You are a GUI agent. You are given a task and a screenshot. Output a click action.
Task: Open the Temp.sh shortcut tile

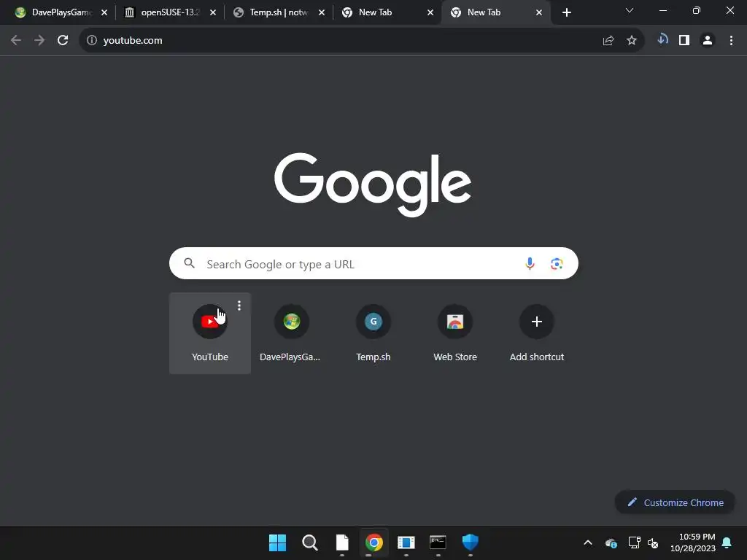pos(373,332)
